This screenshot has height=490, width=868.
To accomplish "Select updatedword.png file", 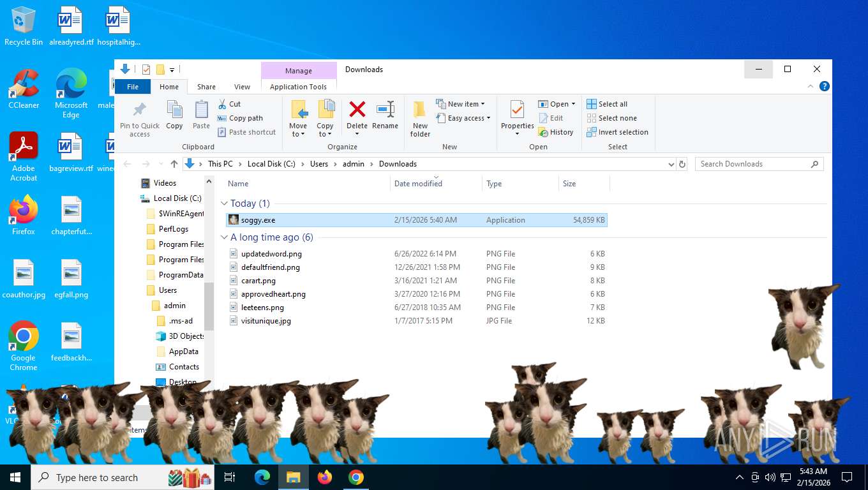I will pos(417,254).
